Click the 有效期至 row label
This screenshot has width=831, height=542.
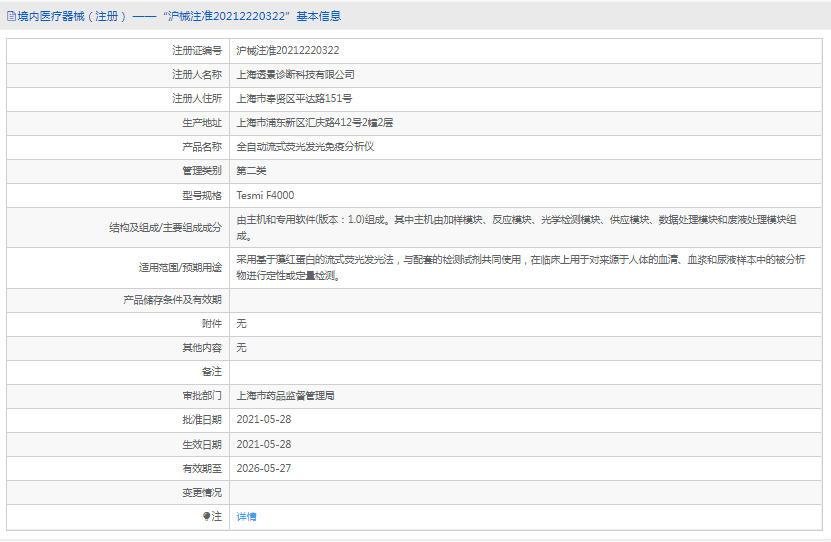point(202,468)
